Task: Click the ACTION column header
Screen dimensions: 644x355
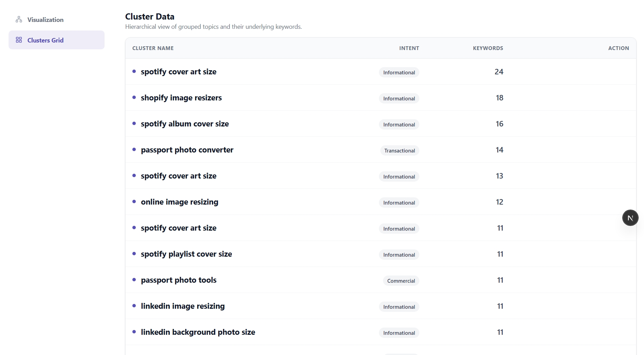Action: tap(619, 48)
